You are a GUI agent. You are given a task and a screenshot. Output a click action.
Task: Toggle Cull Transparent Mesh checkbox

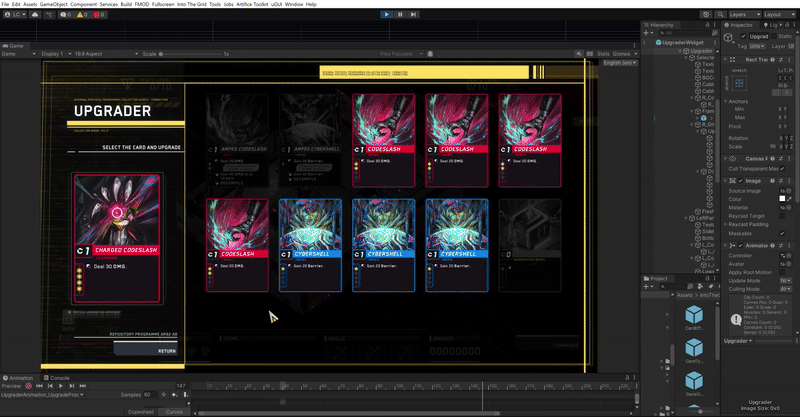(782, 170)
